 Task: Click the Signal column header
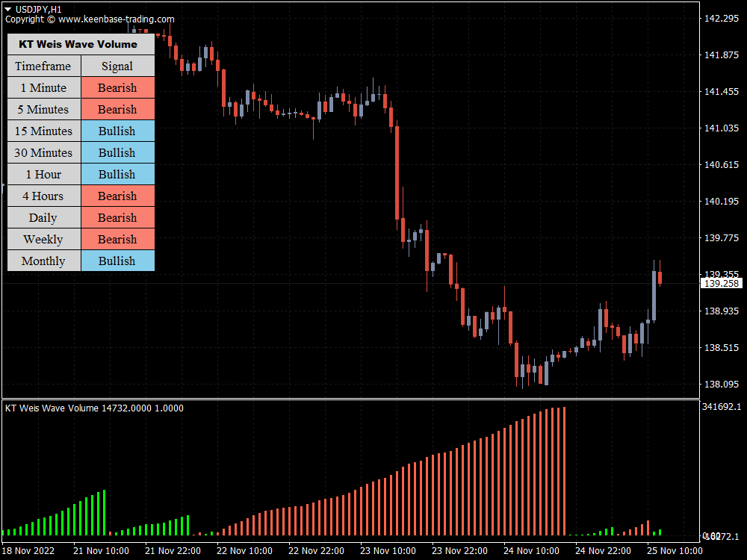tap(118, 66)
